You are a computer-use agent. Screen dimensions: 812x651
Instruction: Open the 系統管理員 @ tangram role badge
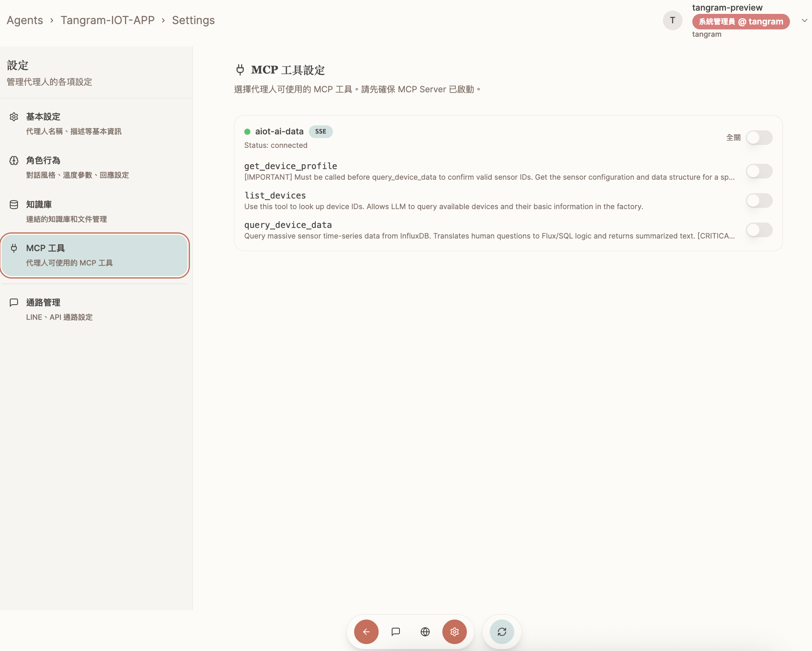pyautogui.click(x=741, y=22)
